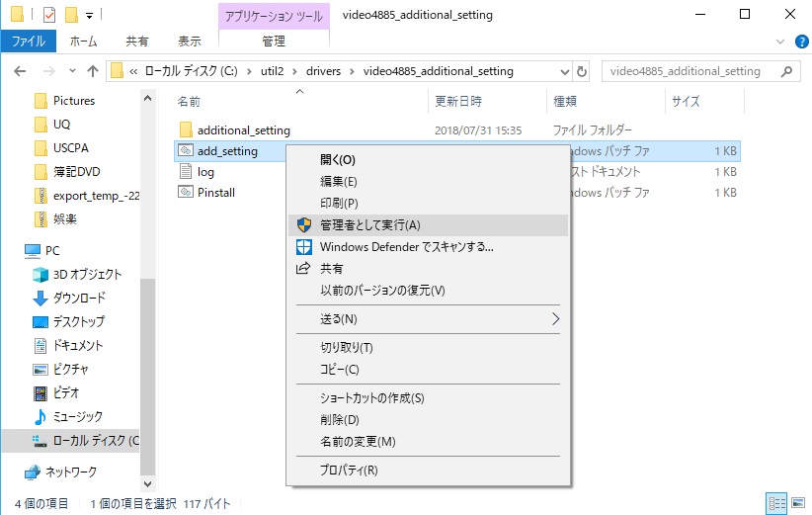The height and width of the screenshot is (515, 812).
Task: Open UQ folder in navigation pane
Action: (61, 125)
